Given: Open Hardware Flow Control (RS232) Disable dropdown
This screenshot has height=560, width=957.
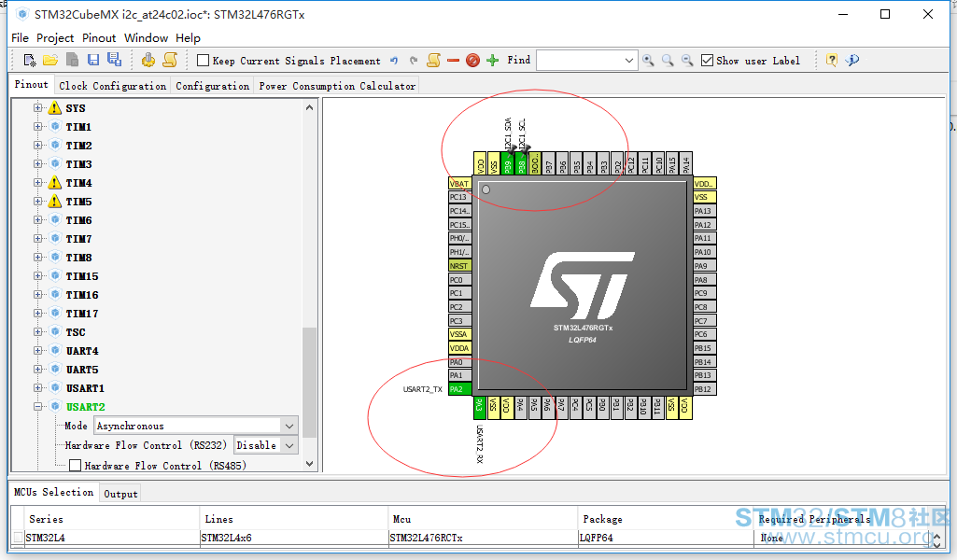Looking at the screenshot, I should click(289, 445).
